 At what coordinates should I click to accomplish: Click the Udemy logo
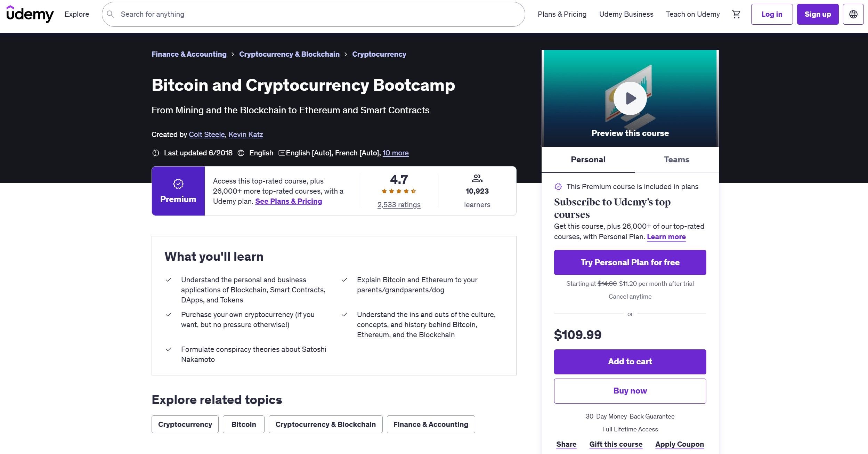pyautogui.click(x=30, y=14)
